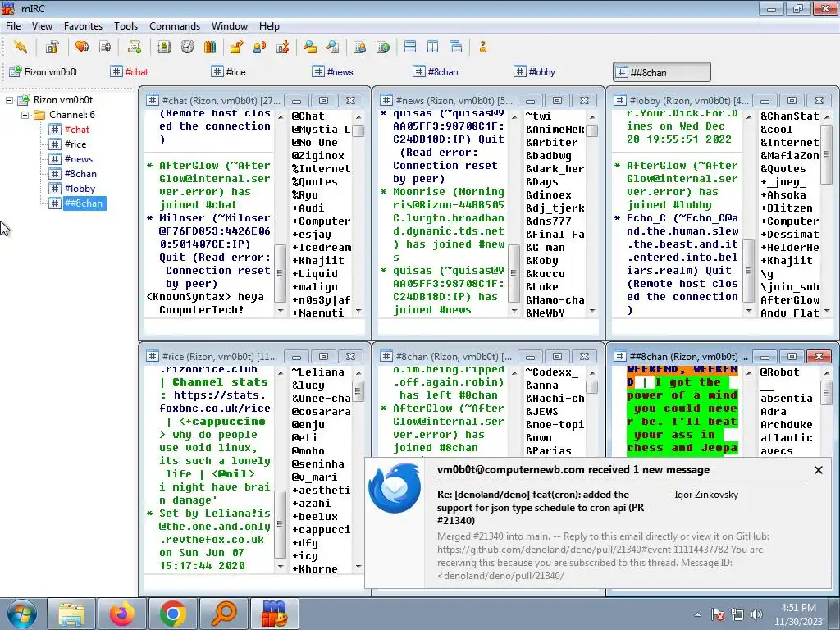Screen dimensions: 840x630
Task: Click the Thunderbird icon in the notification
Action: pyautogui.click(x=395, y=488)
